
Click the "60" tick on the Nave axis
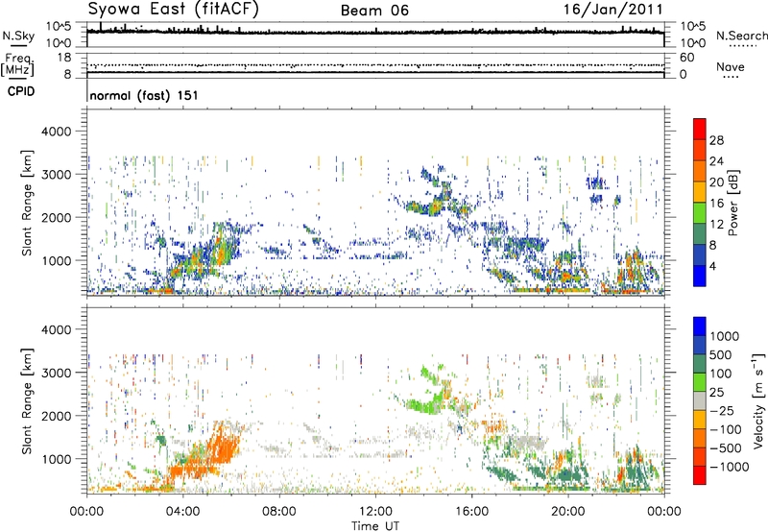686,58
